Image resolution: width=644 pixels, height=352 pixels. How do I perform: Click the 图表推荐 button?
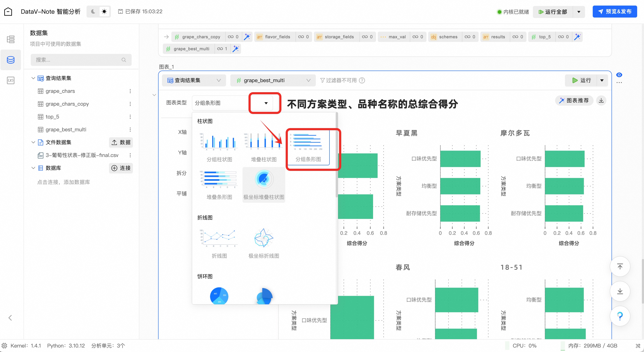pyautogui.click(x=574, y=101)
